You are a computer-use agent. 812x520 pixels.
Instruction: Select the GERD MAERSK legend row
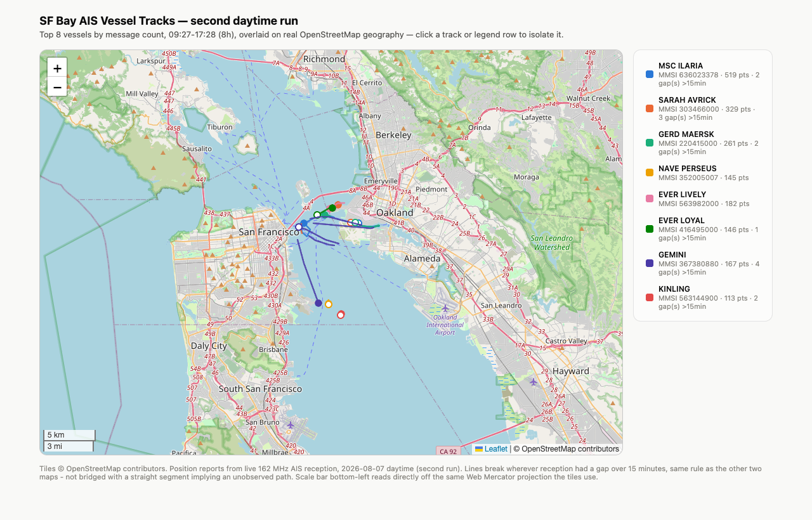coord(703,143)
